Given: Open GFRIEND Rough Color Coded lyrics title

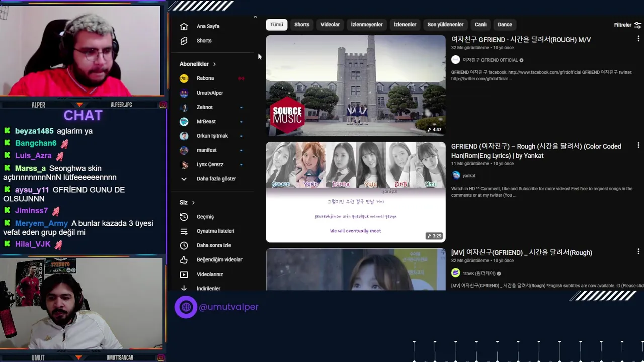Looking at the screenshot, I should coord(536,151).
